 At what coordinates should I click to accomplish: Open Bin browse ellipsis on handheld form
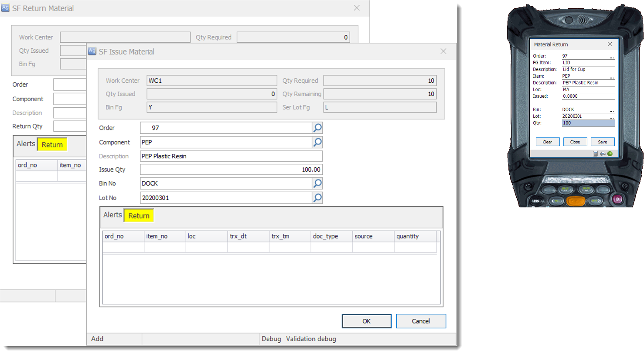(612, 110)
